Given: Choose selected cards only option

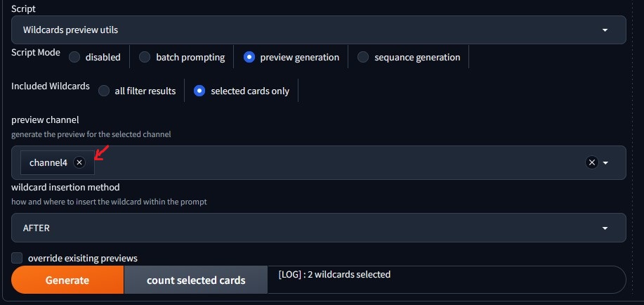Looking at the screenshot, I should [x=200, y=91].
